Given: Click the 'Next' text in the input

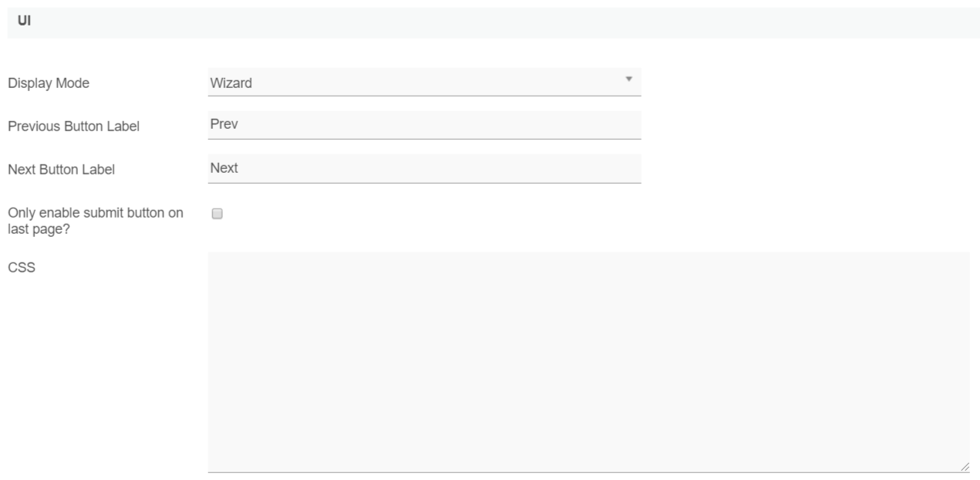Looking at the screenshot, I should click(x=224, y=167).
